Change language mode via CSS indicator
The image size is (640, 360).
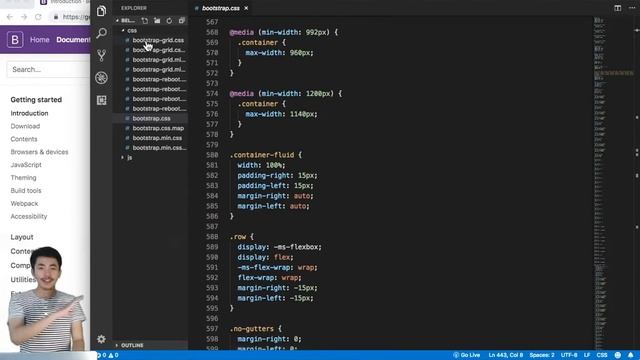pos(602,355)
